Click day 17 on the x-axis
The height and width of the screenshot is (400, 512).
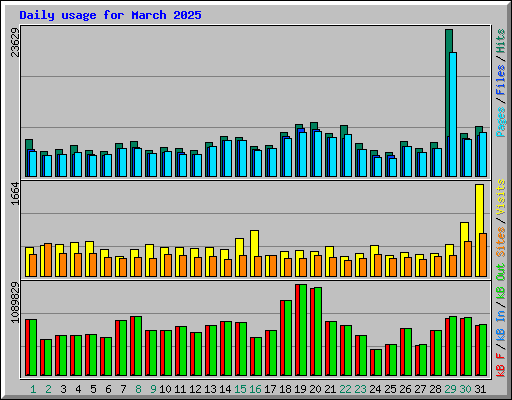point(270,389)
